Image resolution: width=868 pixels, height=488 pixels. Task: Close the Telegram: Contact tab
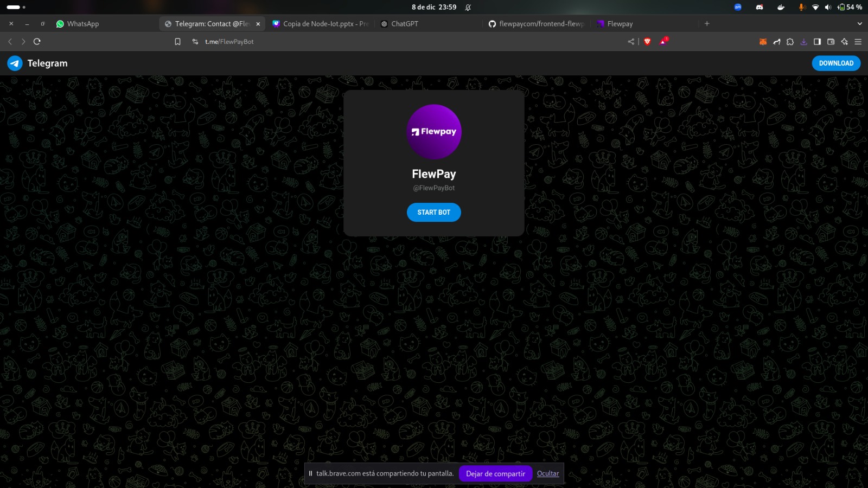tap(258, 24)
